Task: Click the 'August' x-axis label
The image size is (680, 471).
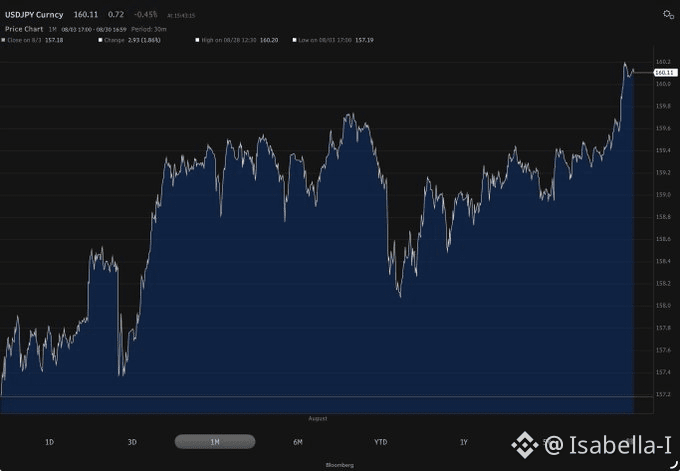Action: coord(318,419)
